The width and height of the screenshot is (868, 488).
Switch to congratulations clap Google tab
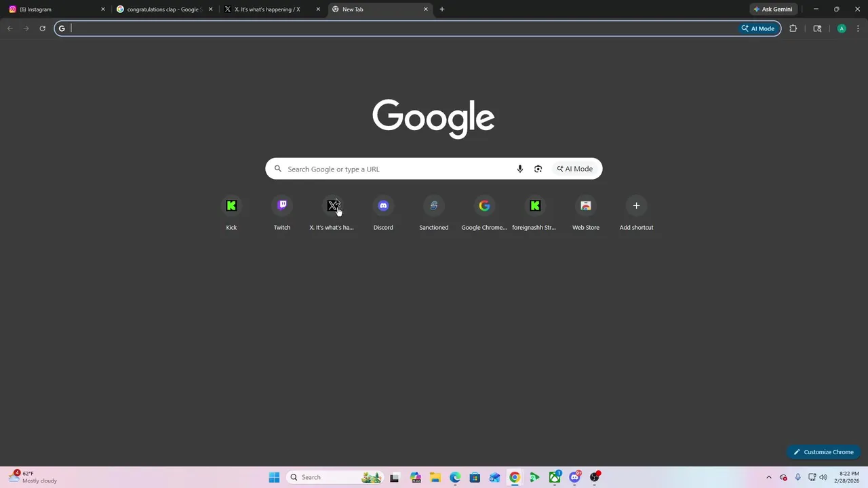[165, 9]
